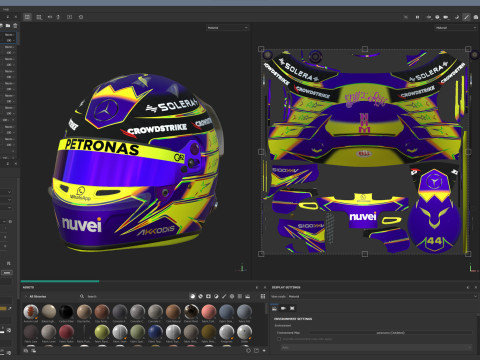Filter assets by Smart masks icon

coord(208,296)
